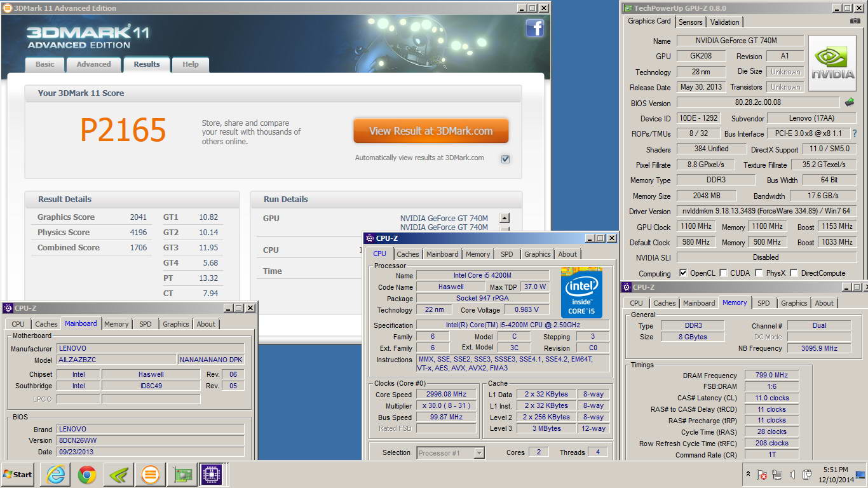Open SPD tab in CPU-Z Processor window

(x=506, y=254)
